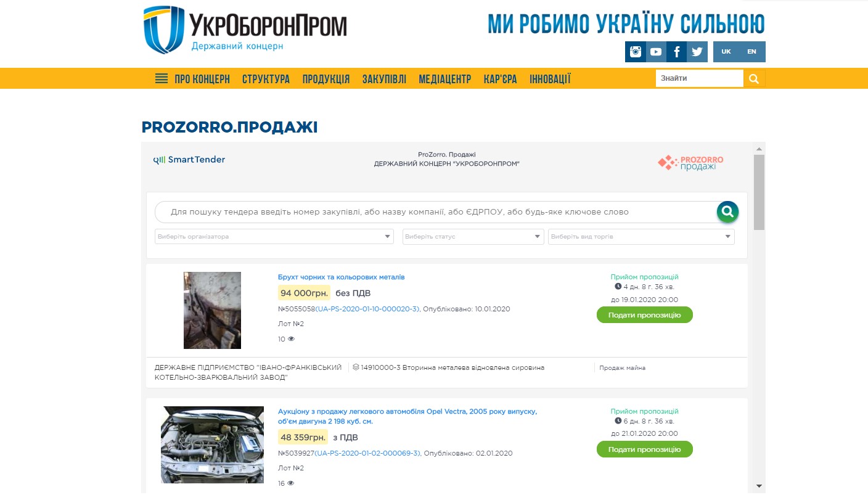Viewport: 868px width, 500px height.
Task: Expand the organizer selection dropdown
Action: [274, 237]
